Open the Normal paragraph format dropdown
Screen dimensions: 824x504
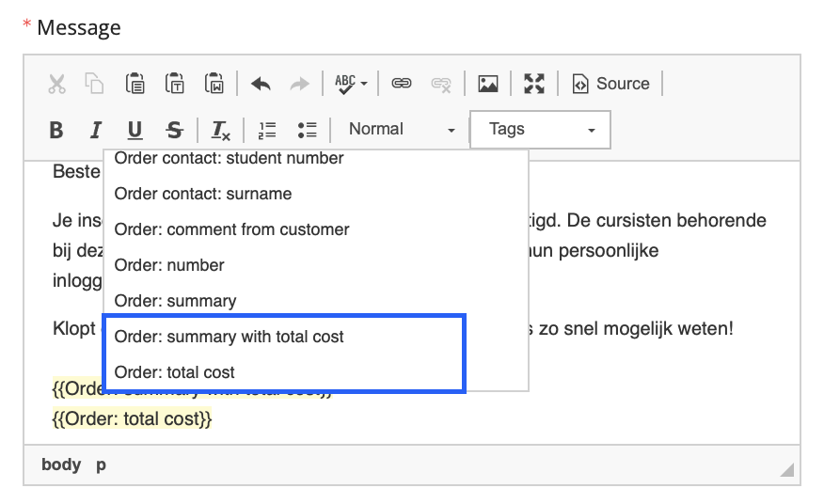coord(401,129)
